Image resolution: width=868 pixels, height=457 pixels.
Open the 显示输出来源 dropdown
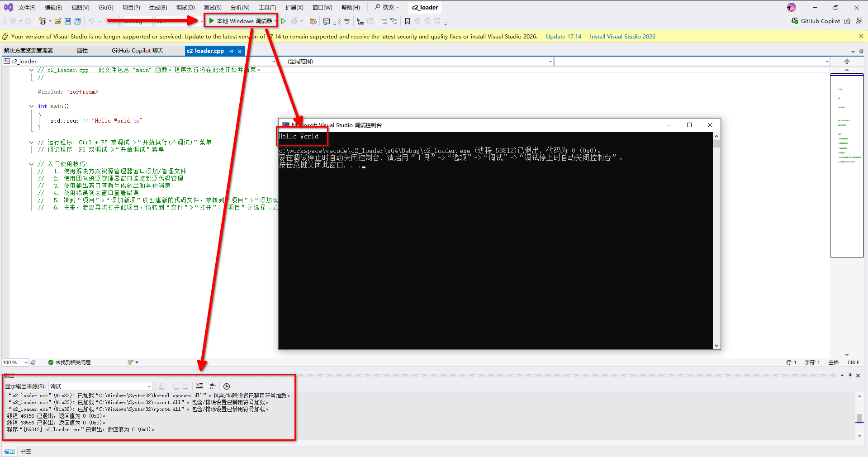(x=149, y=386)
